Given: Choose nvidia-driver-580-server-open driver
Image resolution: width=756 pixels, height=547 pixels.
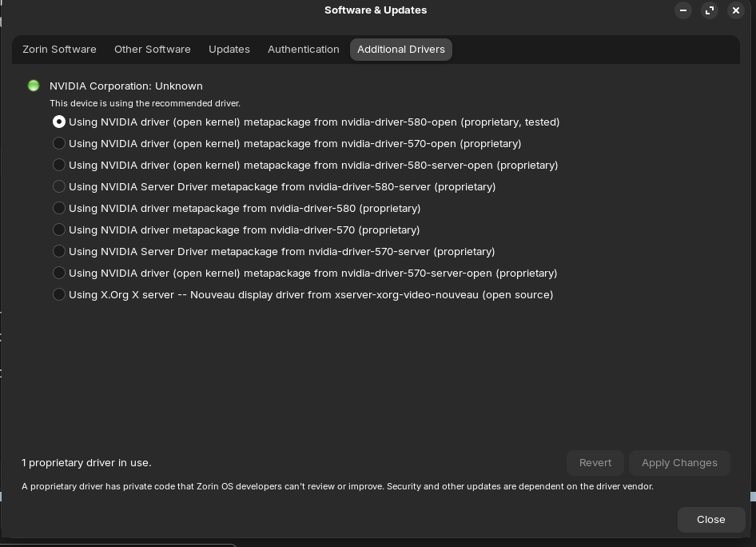Looking at the screenshot, I should pos(59,165).
